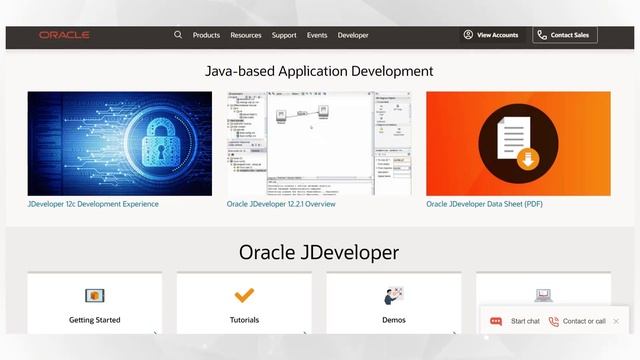The height and width of the screenshot is (360, 640).
Task: Close the chat contact popup
Action: [x=616, y=321]
